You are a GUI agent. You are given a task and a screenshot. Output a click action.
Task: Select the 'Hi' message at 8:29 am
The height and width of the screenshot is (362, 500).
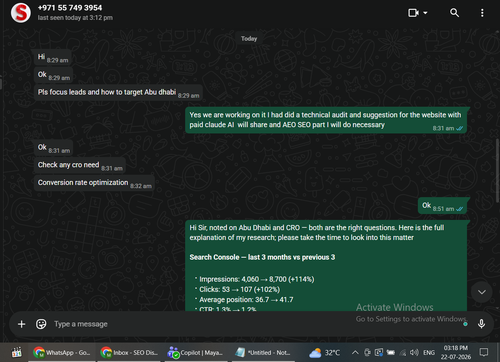point(53,57)
